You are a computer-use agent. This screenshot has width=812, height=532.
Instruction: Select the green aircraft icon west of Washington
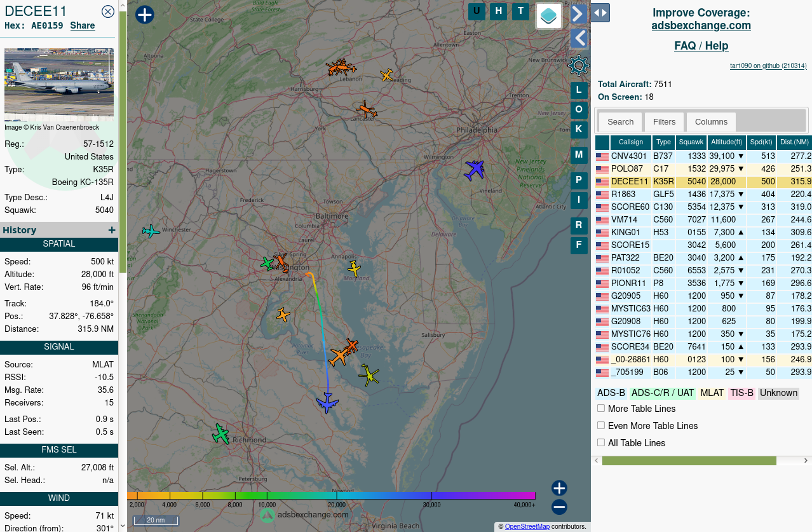point(267,263)
